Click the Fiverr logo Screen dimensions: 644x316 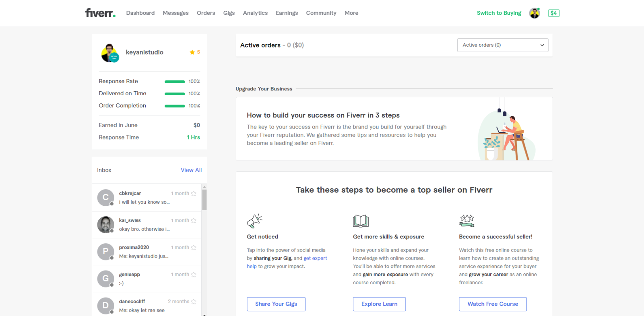point(100,13)
